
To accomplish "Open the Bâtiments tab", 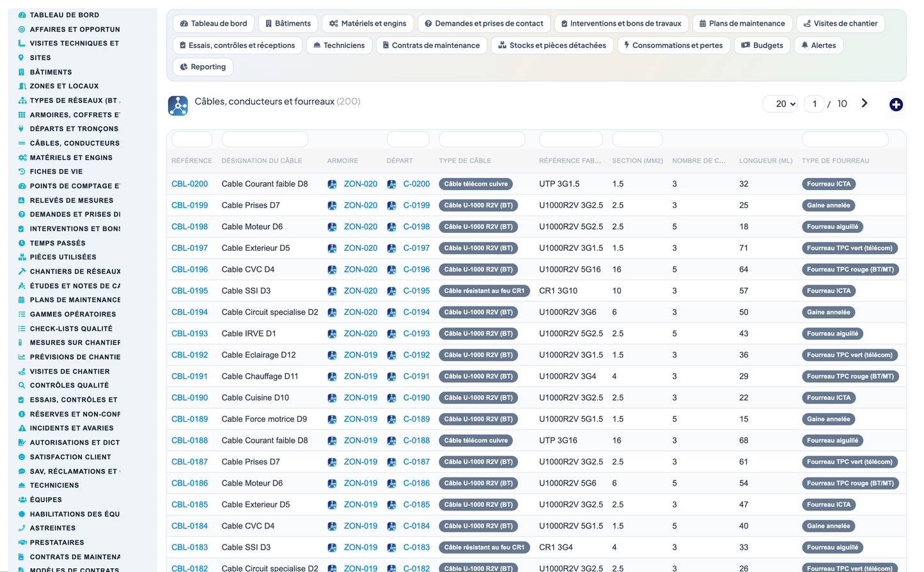I will 288,24.
